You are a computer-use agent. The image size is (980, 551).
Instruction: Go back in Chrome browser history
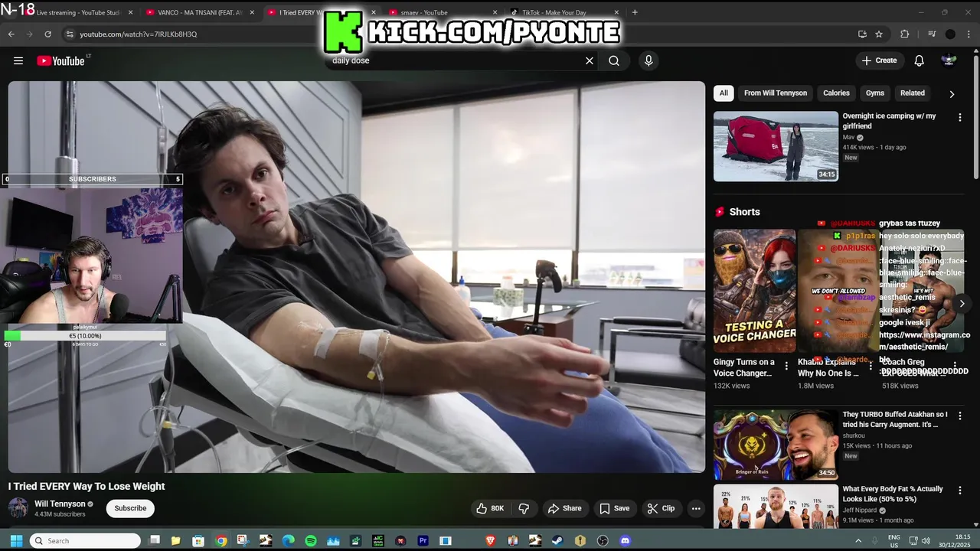pyautogui.click(x=11, y=34)
